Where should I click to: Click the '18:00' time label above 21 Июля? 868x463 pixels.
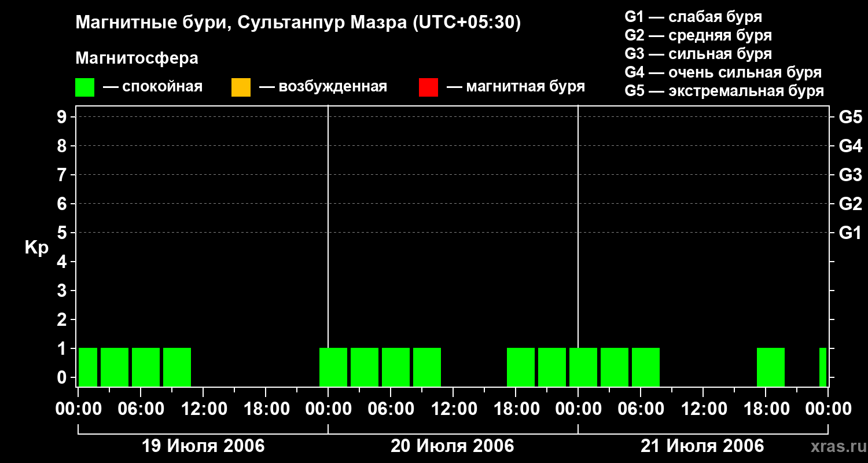point(766,409)
